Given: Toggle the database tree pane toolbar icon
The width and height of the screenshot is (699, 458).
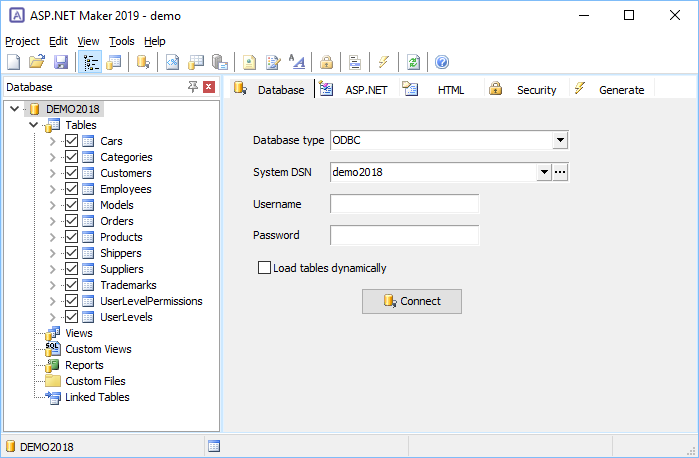Looking at the screenshot, I should click(x=90, y=62).
